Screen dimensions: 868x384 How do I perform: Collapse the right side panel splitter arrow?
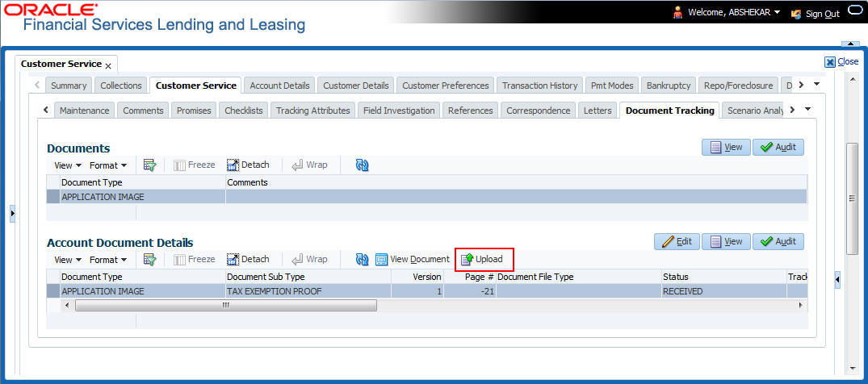point(837,281)
